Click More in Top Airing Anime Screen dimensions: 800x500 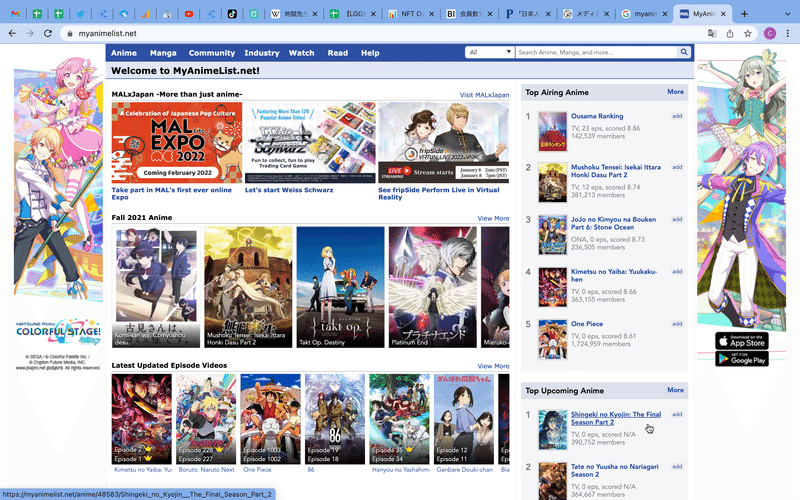coord(676,92)
